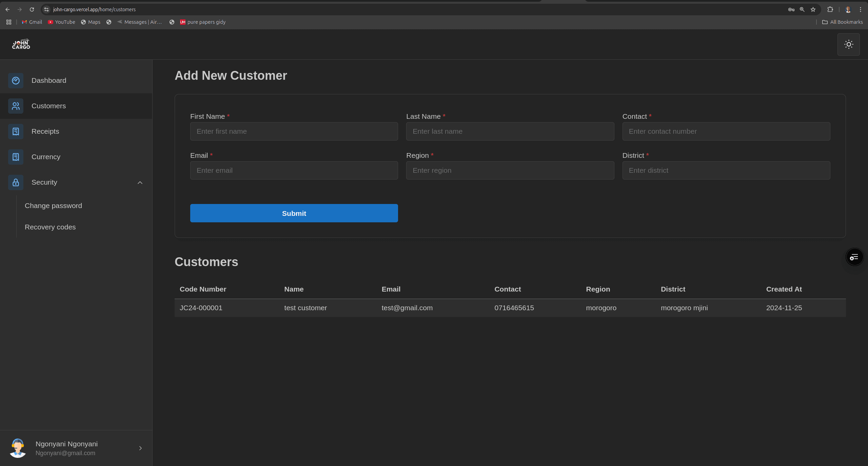
Task: Click the floating settings icon on the right edge
Action: (854, 257)
